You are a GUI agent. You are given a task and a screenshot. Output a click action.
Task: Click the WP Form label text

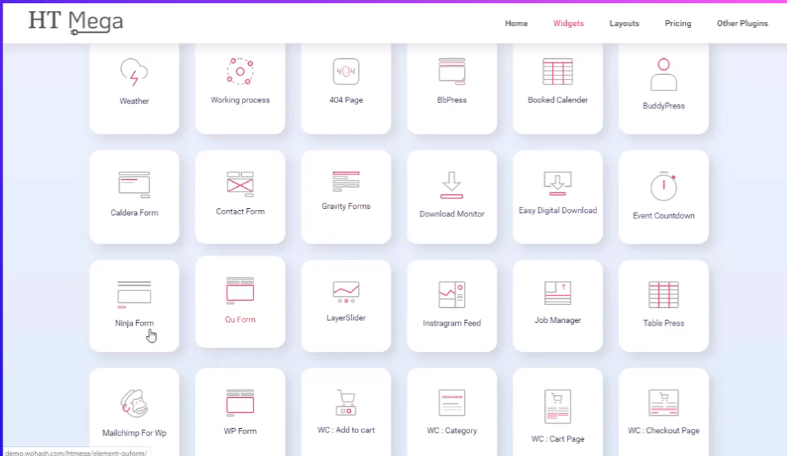coord(240,431)
